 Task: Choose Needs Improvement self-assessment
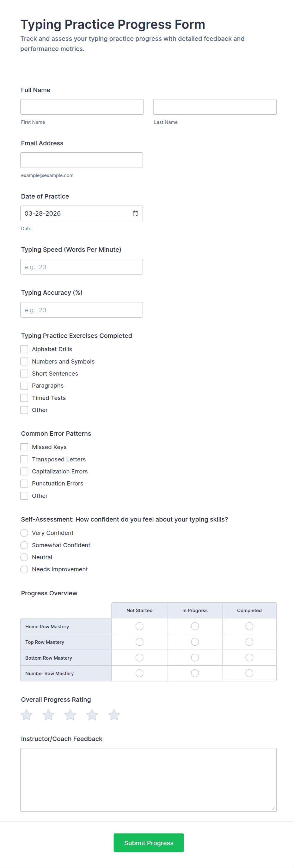point(24,569)
